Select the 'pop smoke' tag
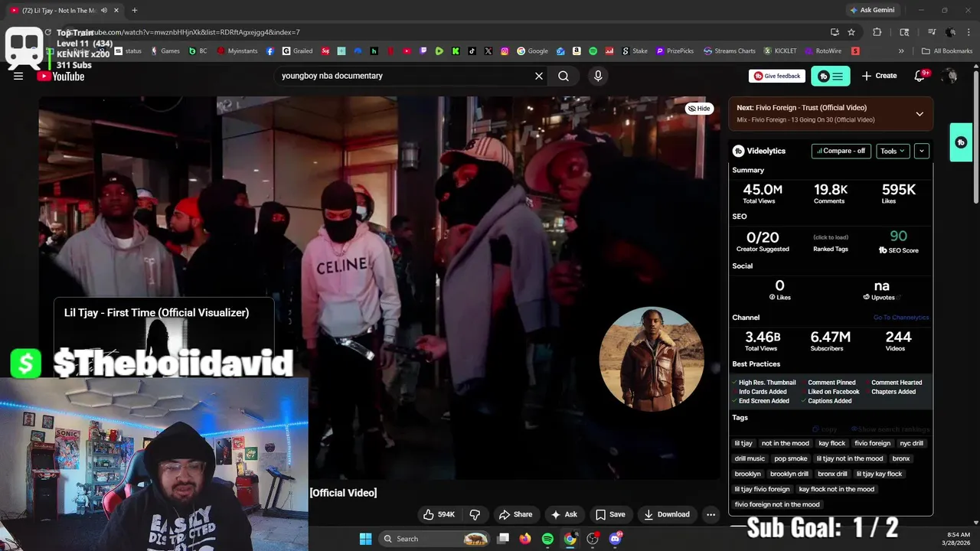This screenshot has height=551, width=980. [x=791, y=458]
